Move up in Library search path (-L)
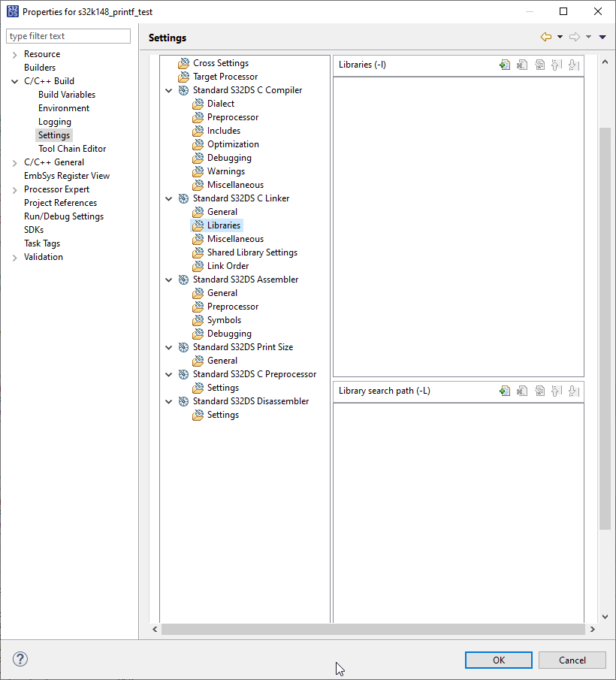 click(556, 391)
